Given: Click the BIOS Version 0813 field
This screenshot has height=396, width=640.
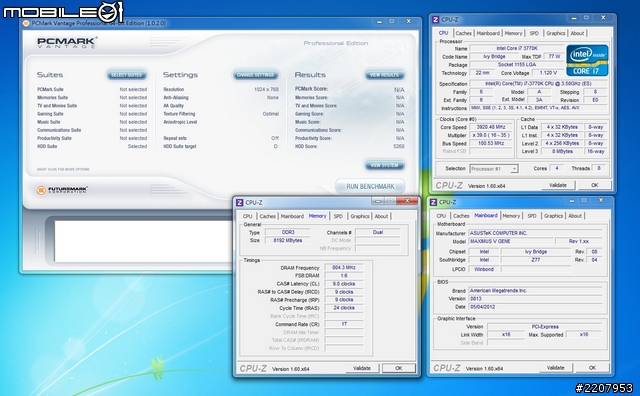Looking at the screenshot, I should point(535,299).
